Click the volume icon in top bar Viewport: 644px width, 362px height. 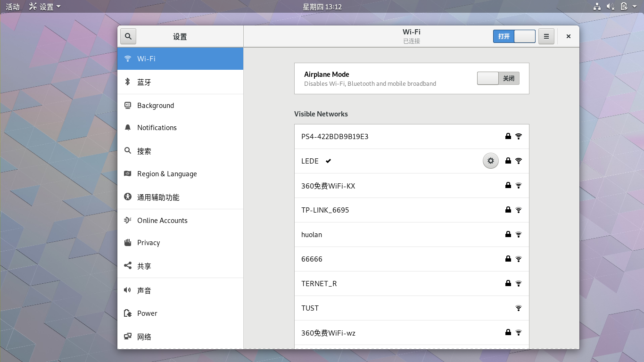(x=610, y=7)
